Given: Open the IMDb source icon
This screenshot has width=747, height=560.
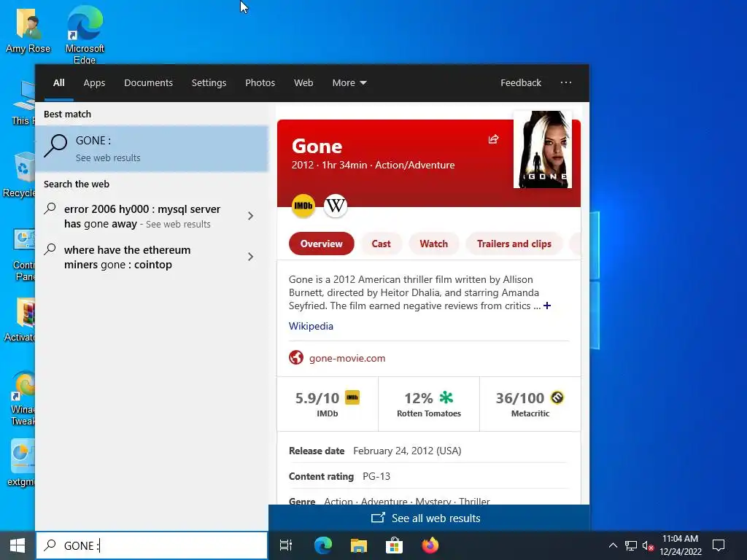Looking at the screenshot, I should 303,206.
